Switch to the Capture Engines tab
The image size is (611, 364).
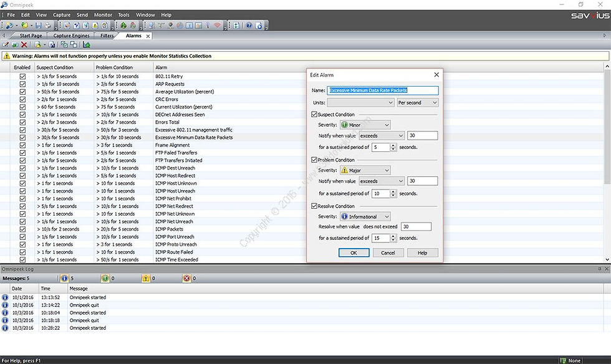[71, 36]
